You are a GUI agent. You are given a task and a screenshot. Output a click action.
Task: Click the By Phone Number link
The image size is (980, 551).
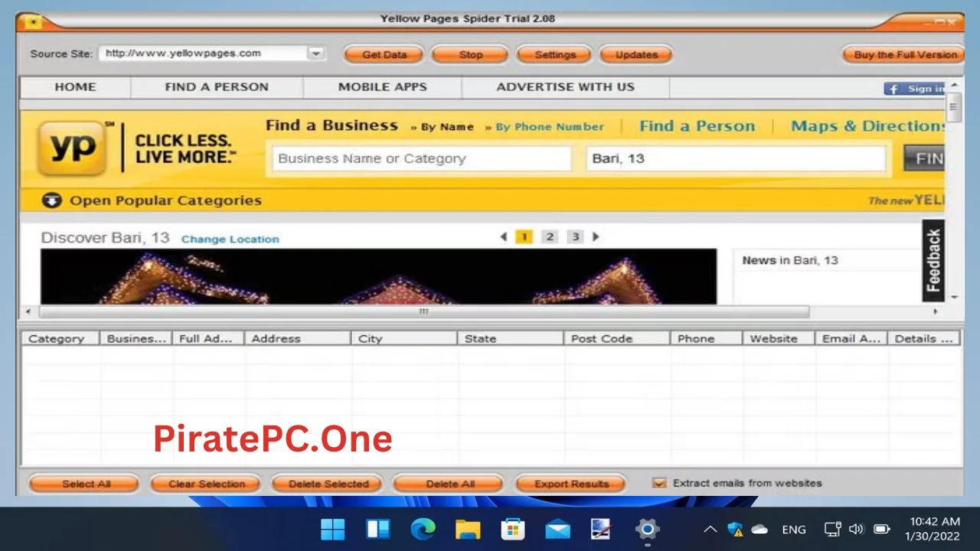pos(550,127)
